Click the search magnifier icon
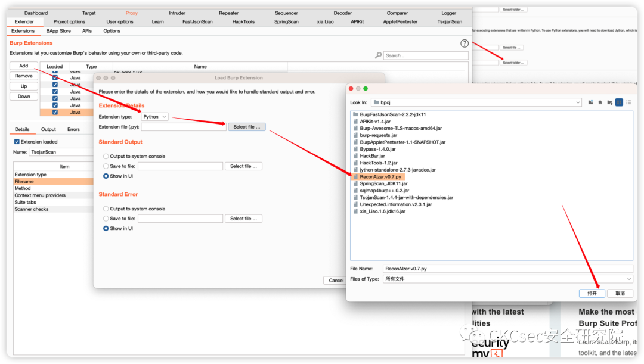Screen dimensions: 644x364 pos(378,55)
